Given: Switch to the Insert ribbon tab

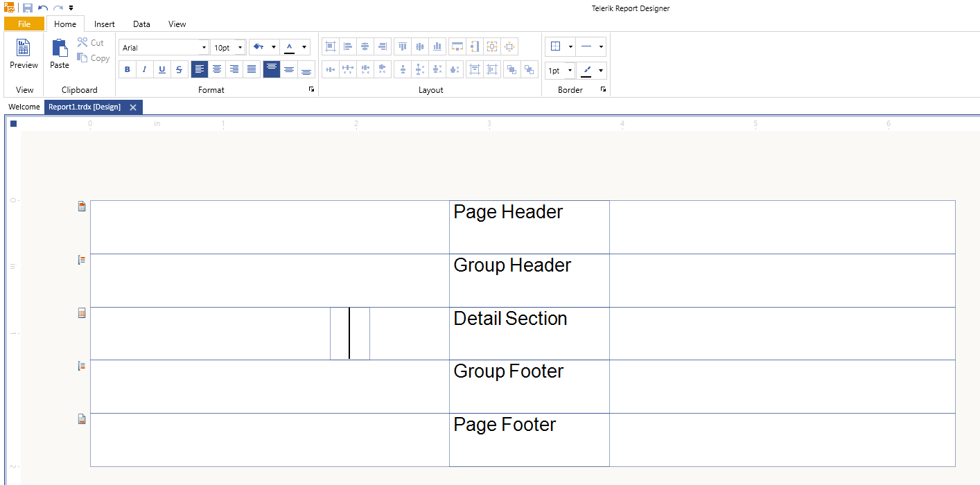Looking at the screenshot, I should (105, 24).
